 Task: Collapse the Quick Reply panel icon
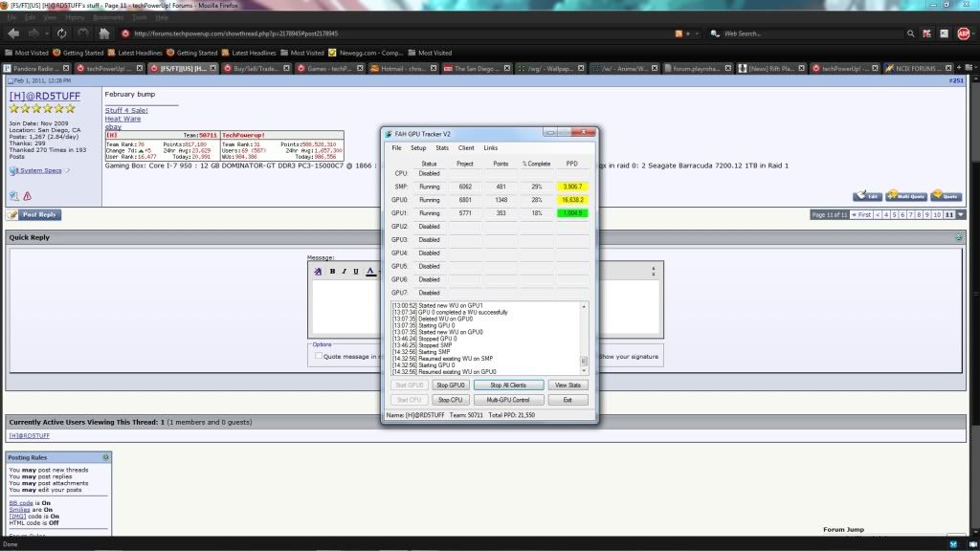pyautogui.click(x=959, y=237)
